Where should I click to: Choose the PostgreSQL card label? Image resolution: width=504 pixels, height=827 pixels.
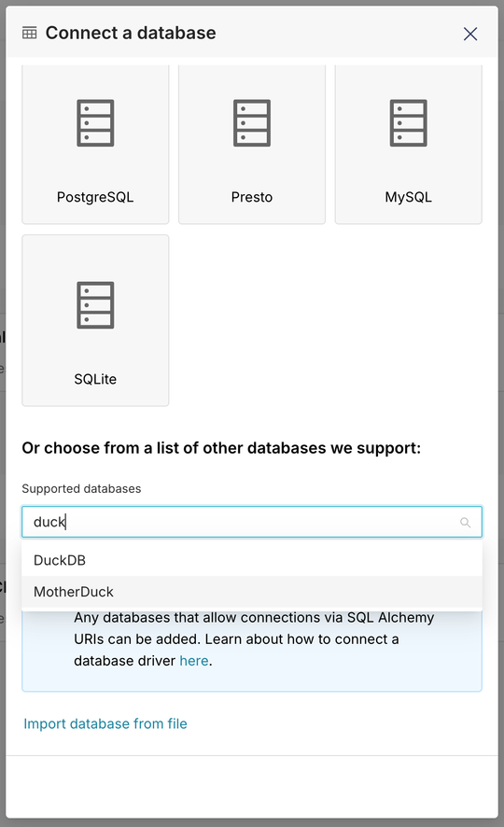click(x=95, y=197)
